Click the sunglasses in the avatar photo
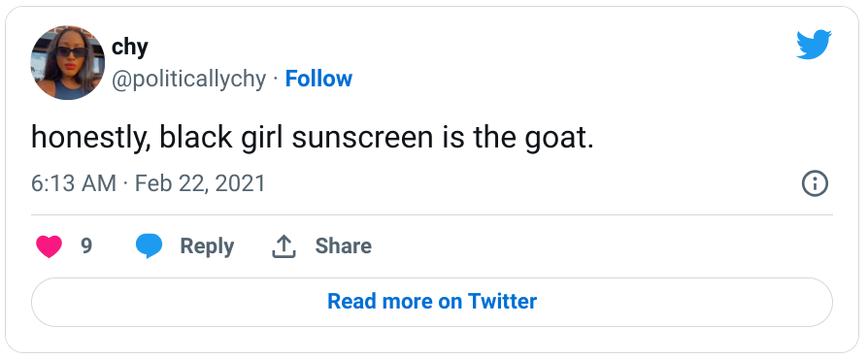Image resolution: width=868 pixels, height=358 pixels. coord(71,52)
